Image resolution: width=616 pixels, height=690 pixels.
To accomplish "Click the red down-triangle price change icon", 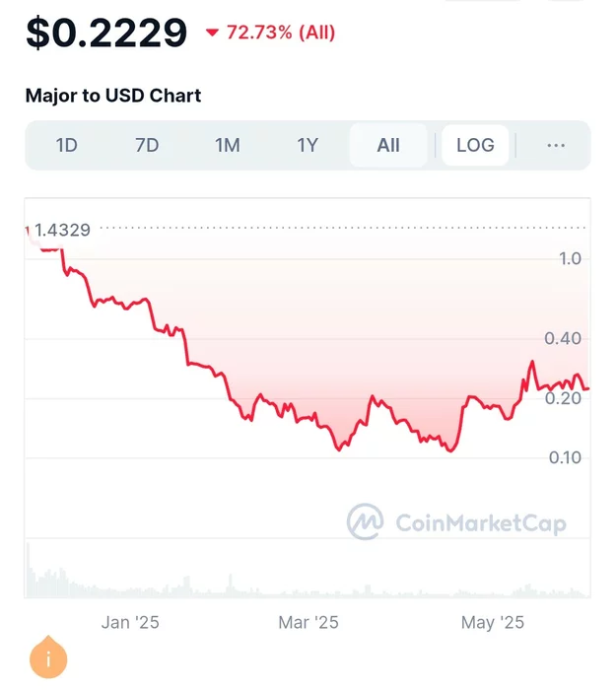I will (212, 34).
